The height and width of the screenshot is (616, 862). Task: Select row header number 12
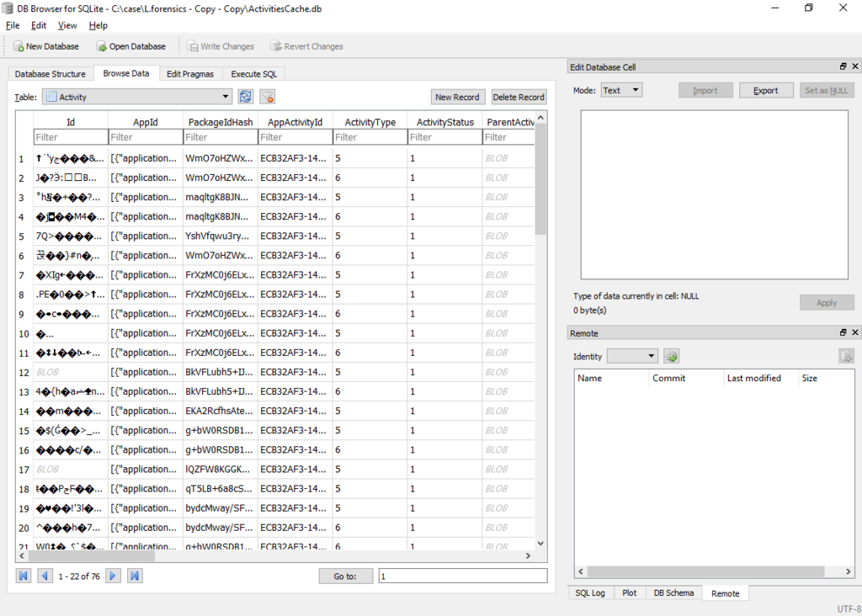[x=24, y=373]
